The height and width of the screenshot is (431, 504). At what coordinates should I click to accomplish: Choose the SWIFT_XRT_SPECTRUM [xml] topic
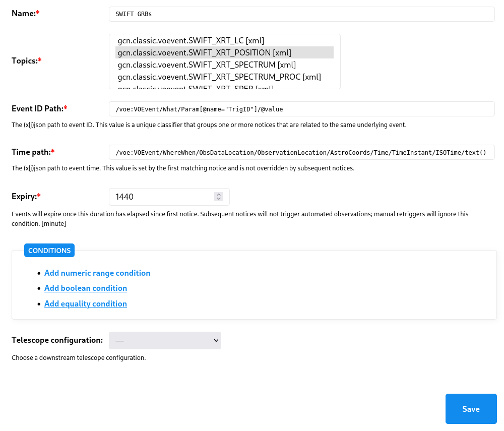pyautogui.click(x=206, y=65)
